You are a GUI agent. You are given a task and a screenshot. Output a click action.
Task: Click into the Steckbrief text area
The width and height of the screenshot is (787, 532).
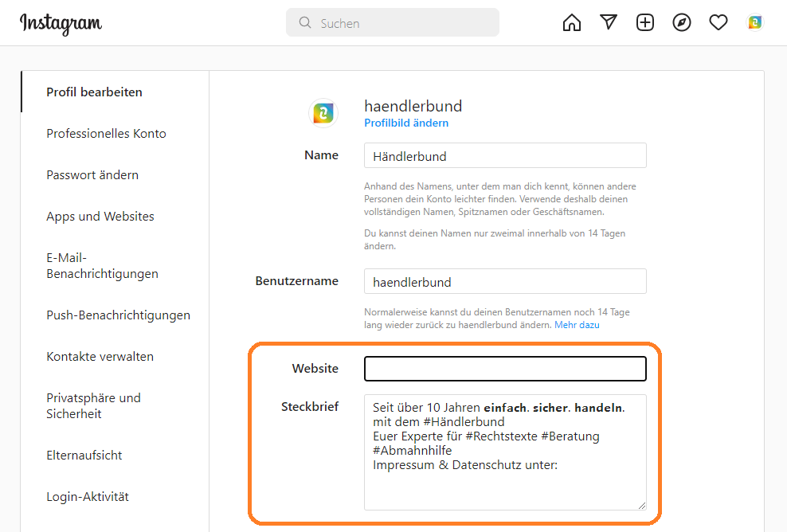505,452
